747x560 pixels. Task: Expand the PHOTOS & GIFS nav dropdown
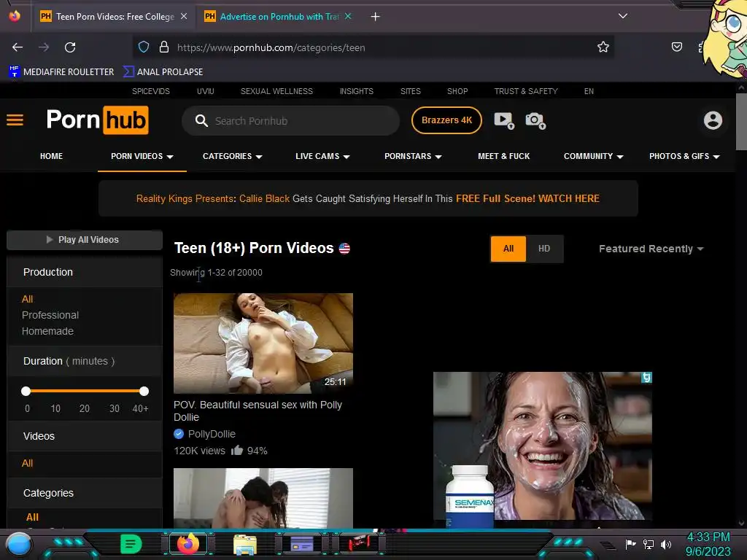(x=684, y=156)
